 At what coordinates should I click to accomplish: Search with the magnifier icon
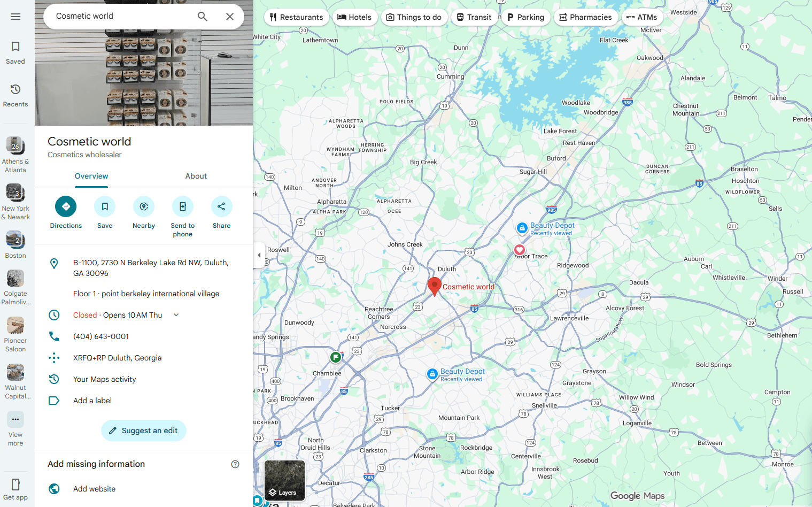[203, 17]
